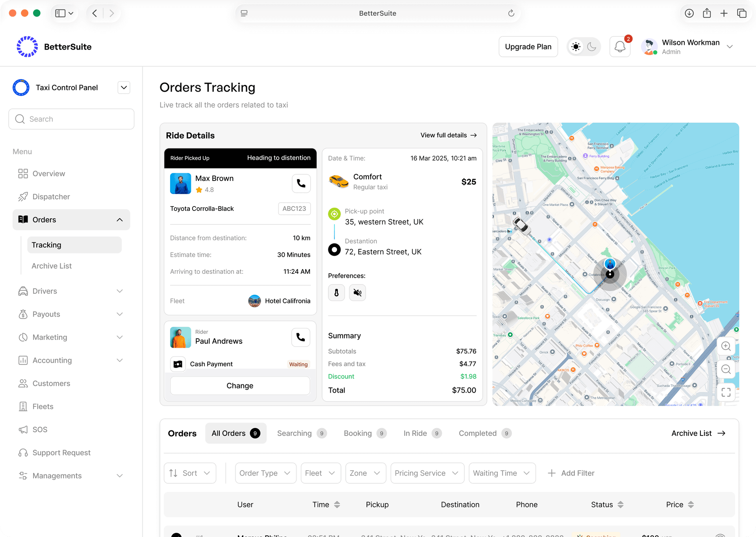Call Max Brown using the phone icon
Image resolution: width=756 pixels, height=537 pixels.
point(301,183)
